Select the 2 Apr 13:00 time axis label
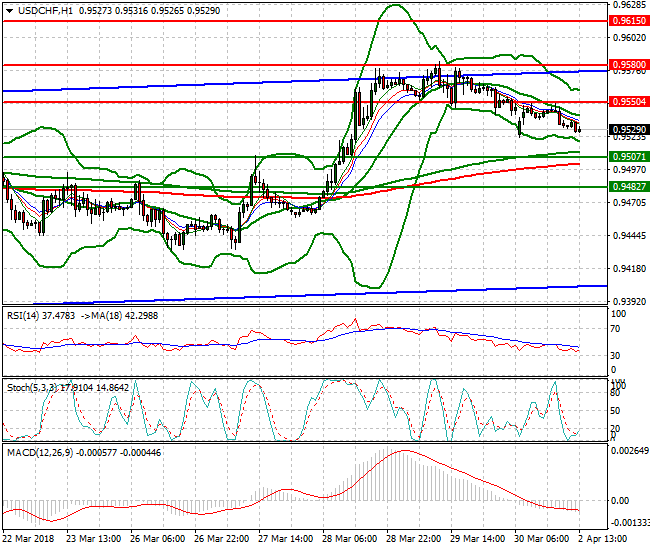The width and height of the screenshot is (650, 550). 602,539
